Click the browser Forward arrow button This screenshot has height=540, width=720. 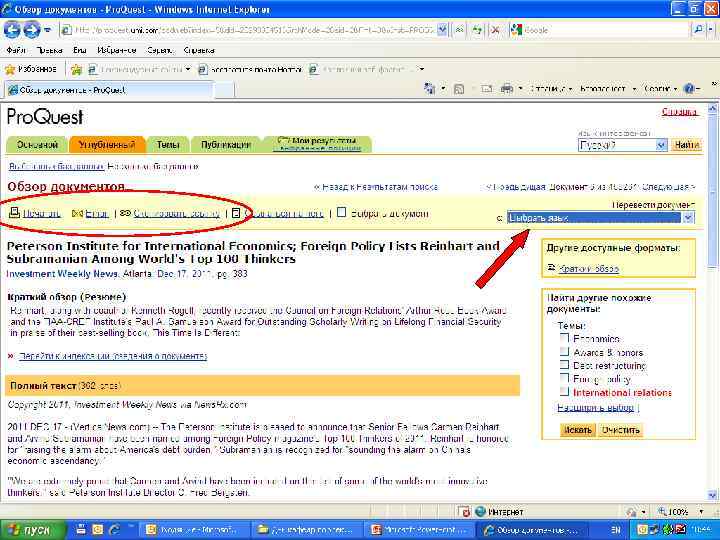(x=31, y=30)
